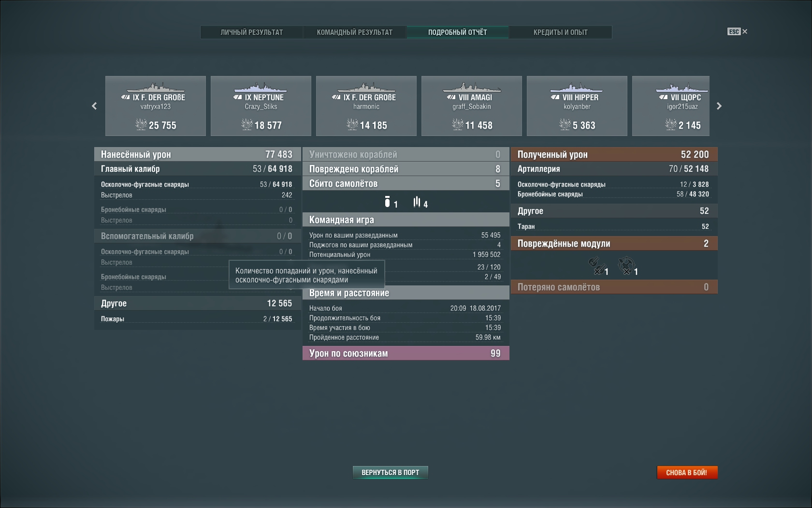Click Осколочно-фугасные снаряды 12 / 3 828 row
812x508 pixels.
tap(613, 184)
